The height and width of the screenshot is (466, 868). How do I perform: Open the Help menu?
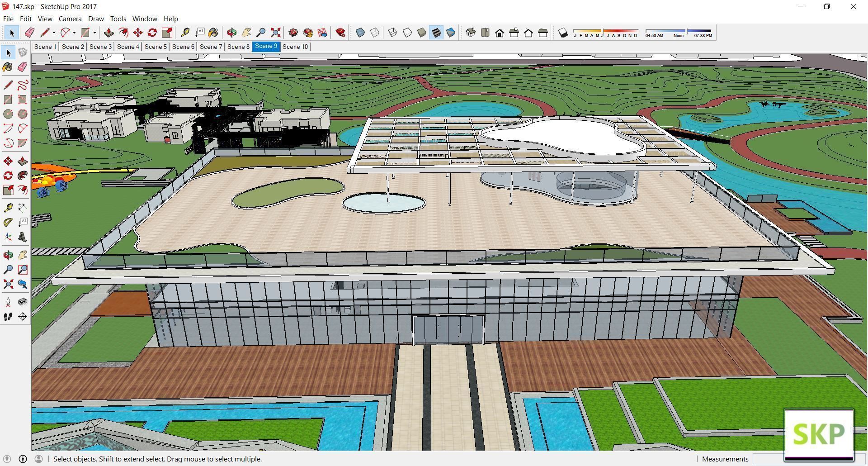[x=170, y=19]
